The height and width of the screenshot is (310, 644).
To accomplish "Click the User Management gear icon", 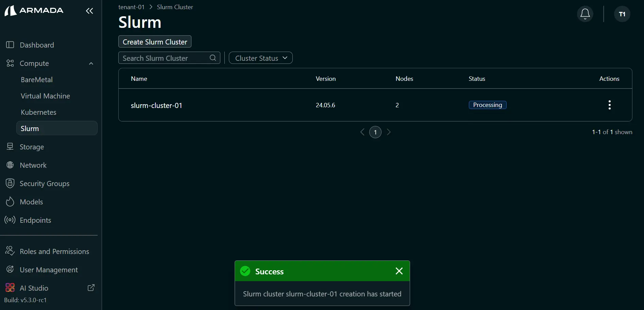I will pyautogui.click(x=10, y=269).
